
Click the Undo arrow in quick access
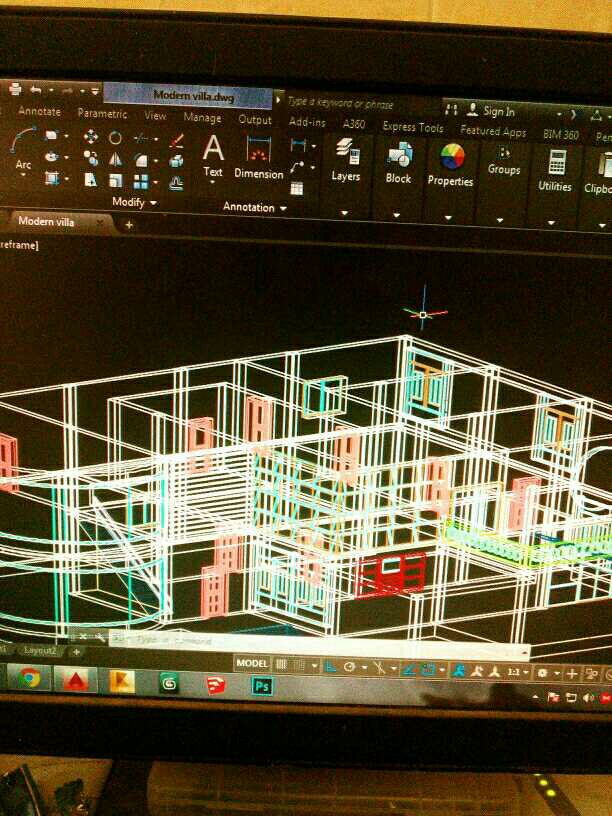(35, 90)
